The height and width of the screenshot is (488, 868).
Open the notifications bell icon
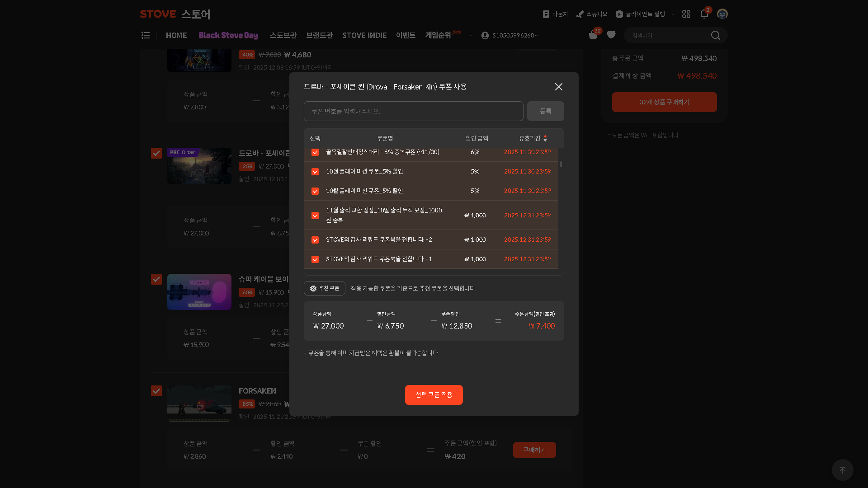tap(704, 14)
